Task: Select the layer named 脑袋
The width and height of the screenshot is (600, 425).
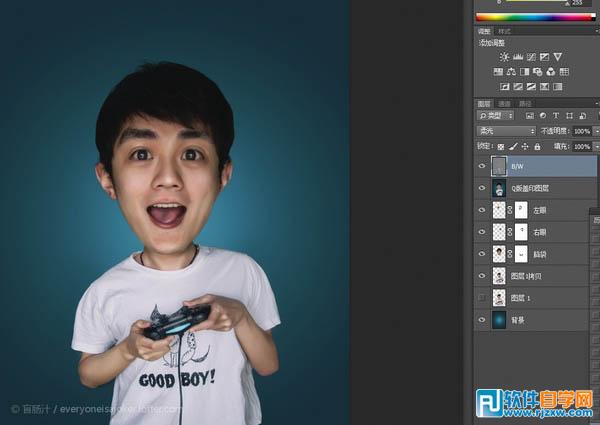Action: coord(540,254)
